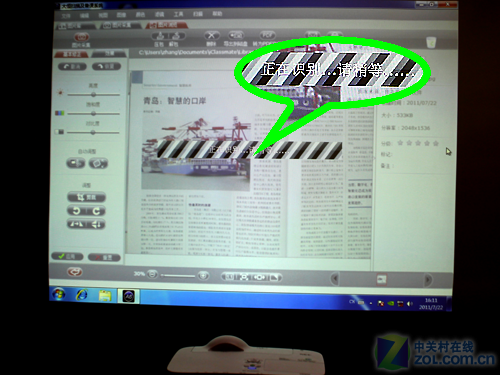This screenshot has height=375, width=500.
Task: Click the red 图片采集 round icon in toolbar
Action: point(82,37)
